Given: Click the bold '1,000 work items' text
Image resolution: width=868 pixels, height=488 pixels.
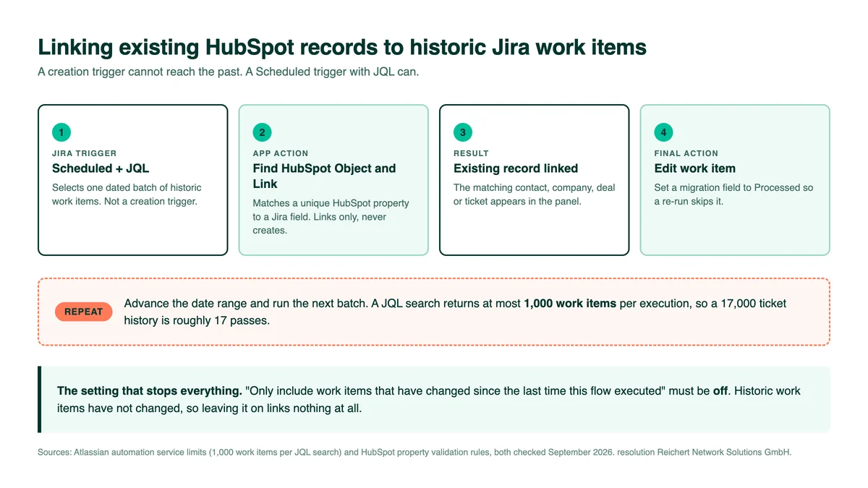Looking at the screenshot, I should tap(570, 304).
